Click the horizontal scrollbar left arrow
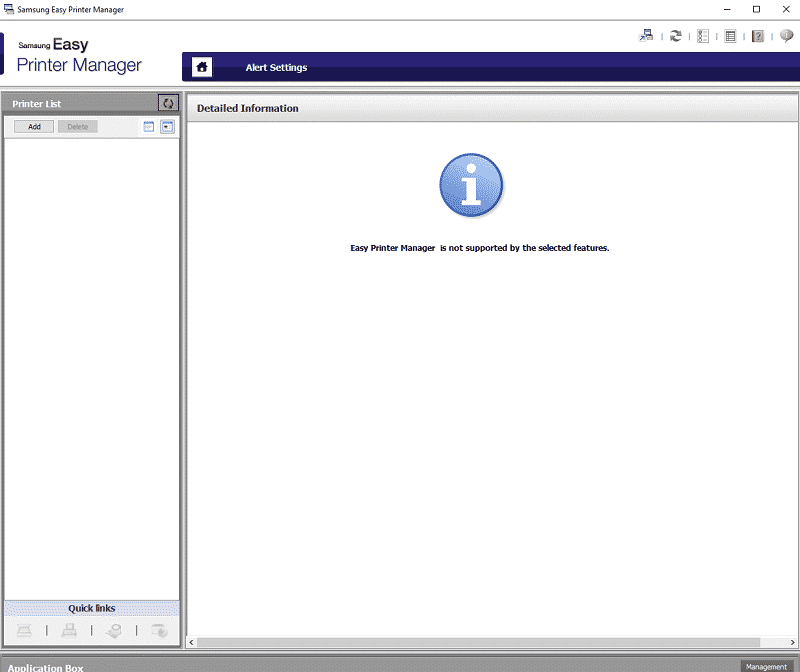The height and width of the screenshot is (672, 800). pyautogui.click(x=191, y=642)
